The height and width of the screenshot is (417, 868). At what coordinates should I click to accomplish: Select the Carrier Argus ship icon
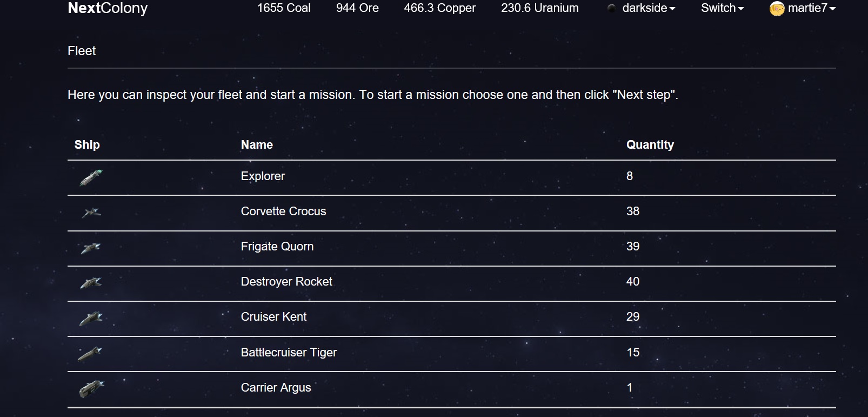click(91, 388)
